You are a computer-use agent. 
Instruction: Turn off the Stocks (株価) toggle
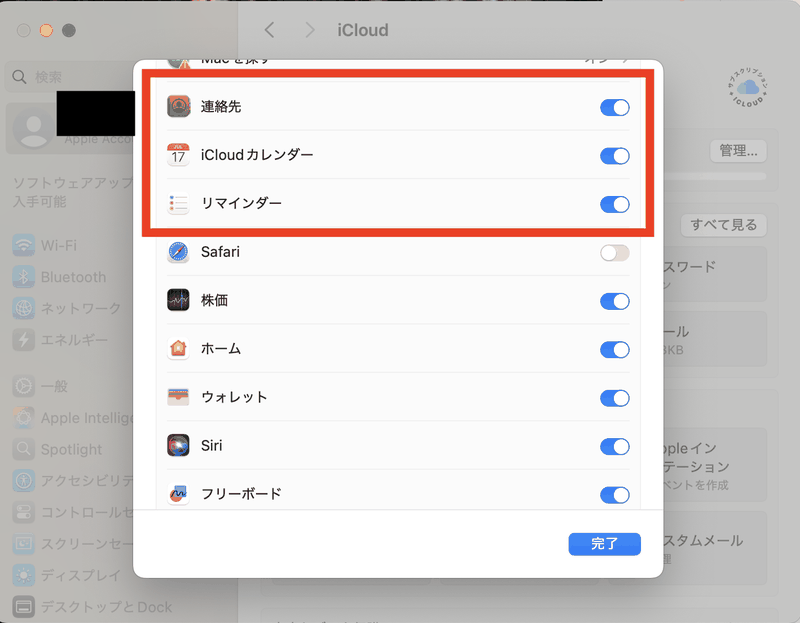click(615, 302)
